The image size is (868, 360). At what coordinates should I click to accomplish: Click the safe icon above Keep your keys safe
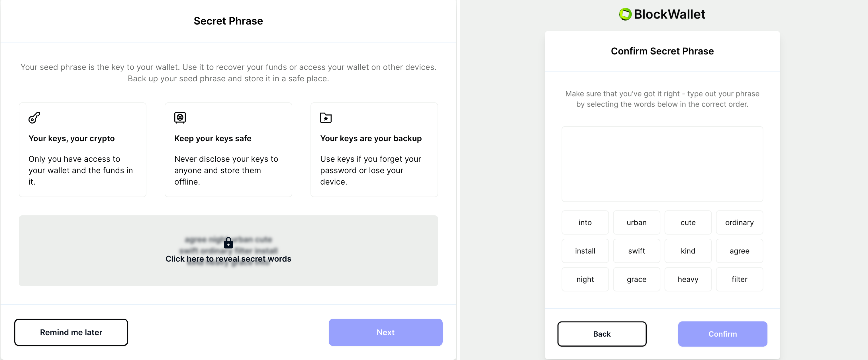click(180, 118)
